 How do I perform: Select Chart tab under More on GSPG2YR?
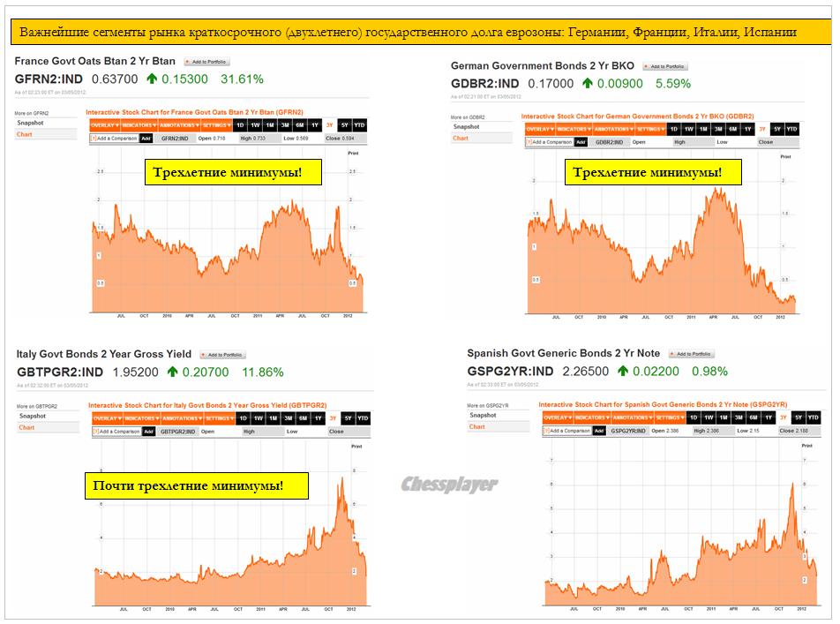[477, 426]
